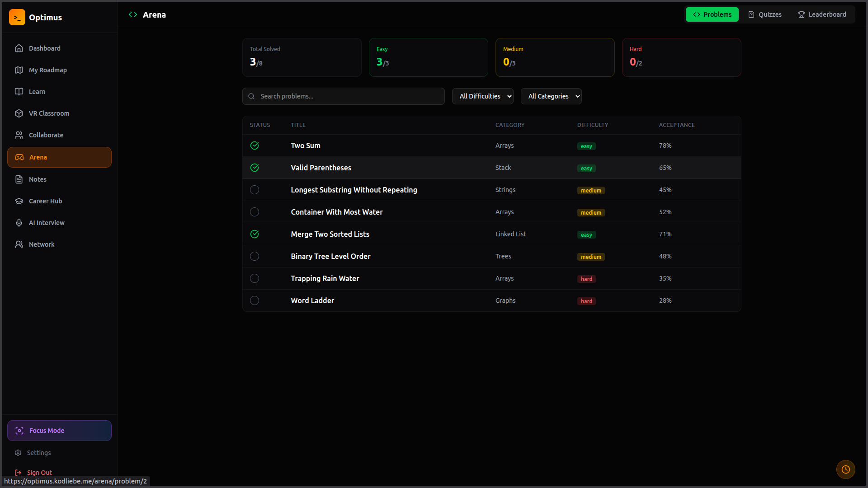Click the AI Interview microphone icon
This screenshot has height=488, width=868.
(x=19, y=223)
